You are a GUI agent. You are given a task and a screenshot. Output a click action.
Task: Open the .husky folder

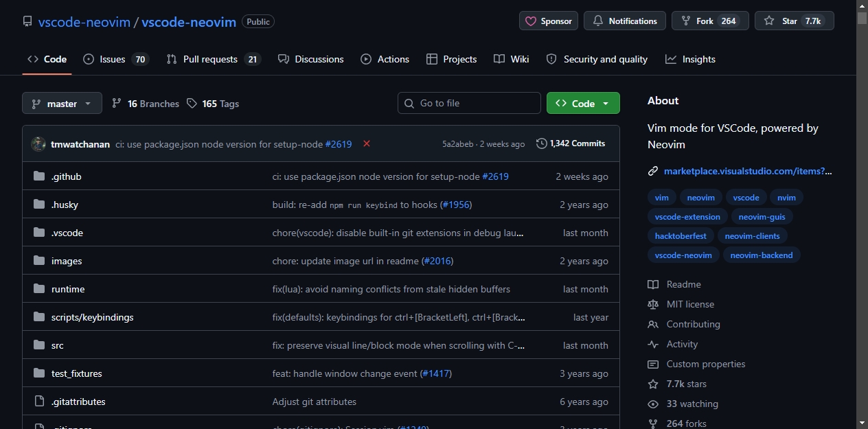point(65,205)
